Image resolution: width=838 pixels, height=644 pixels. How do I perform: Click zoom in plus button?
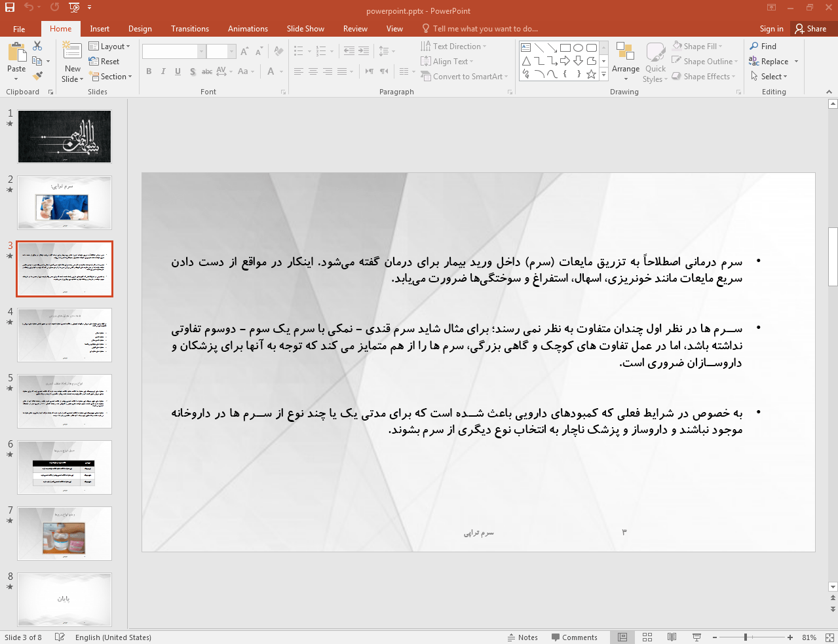[x=790, y=637]
